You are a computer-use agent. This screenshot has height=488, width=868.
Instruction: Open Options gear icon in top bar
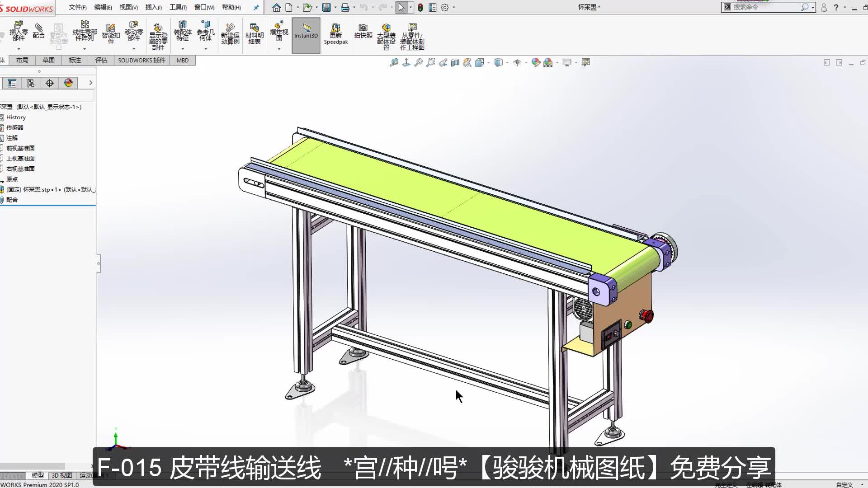click(x=445, y=7)
